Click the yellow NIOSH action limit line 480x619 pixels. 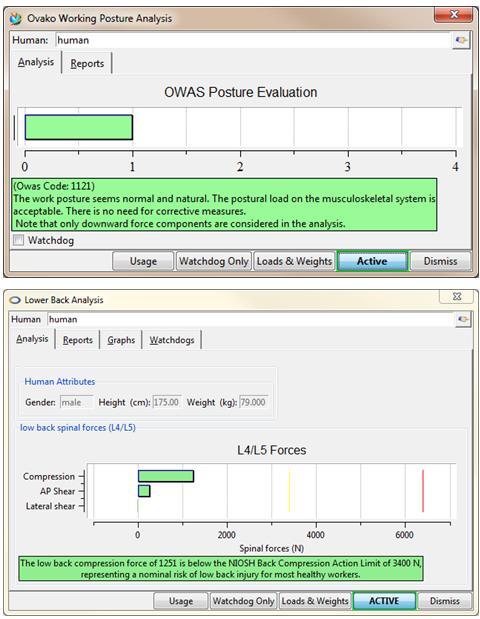click(289, 491)
